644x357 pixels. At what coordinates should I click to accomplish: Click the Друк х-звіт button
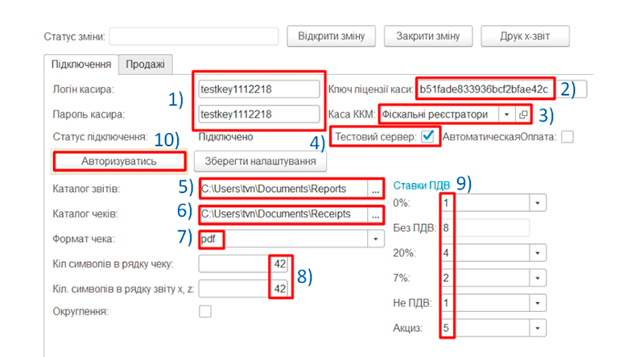pos(525,36)
